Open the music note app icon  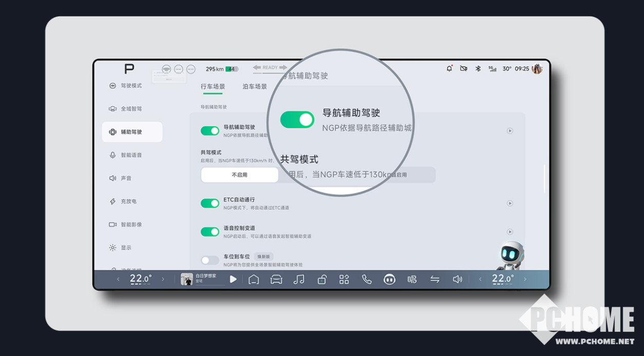[298, 279]
